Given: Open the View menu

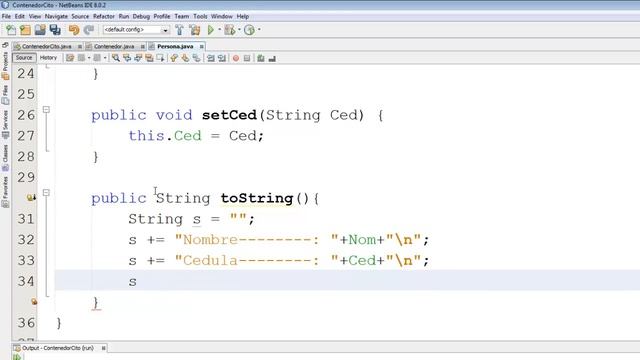Looking at the screenshot, I should point(35,16).
